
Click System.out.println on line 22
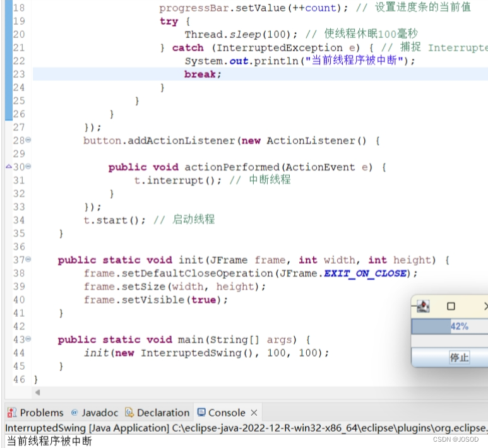point(242,61)
